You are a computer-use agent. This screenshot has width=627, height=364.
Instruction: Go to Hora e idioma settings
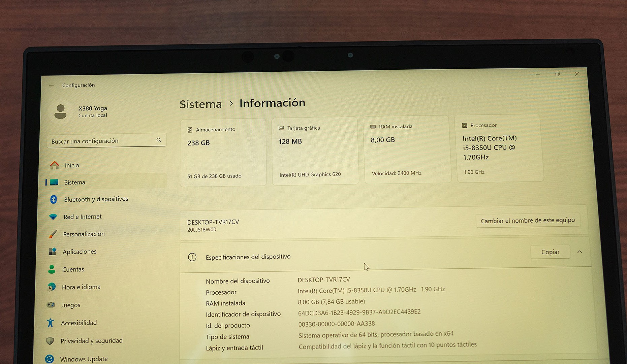pyautogui.click(x=81, y=287)
